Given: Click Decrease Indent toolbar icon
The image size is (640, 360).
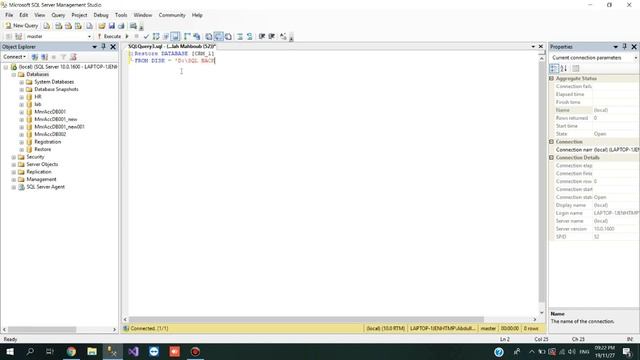Looking at the screenshot, I should pyautogui.click(x=262, y=36).
